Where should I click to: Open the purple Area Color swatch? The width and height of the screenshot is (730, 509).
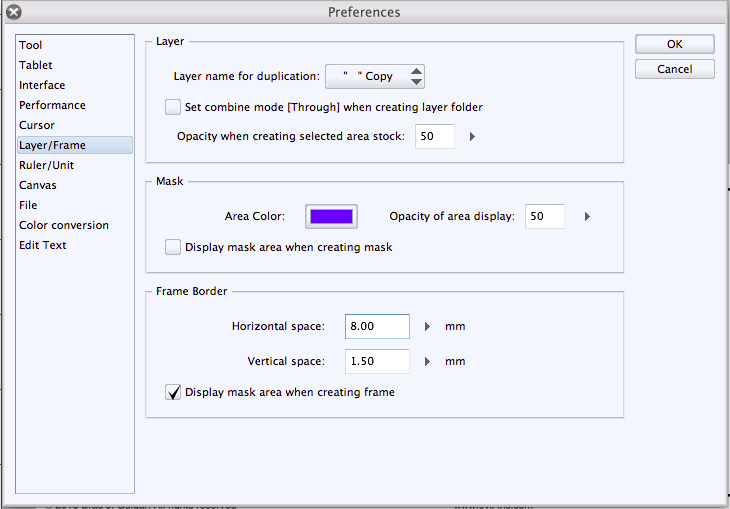click(331, 216)
